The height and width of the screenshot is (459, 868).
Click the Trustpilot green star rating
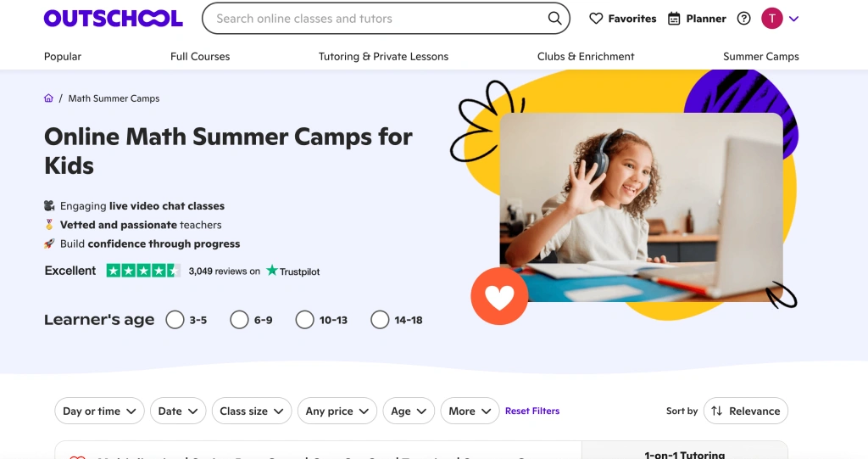(x=143, y=271)
